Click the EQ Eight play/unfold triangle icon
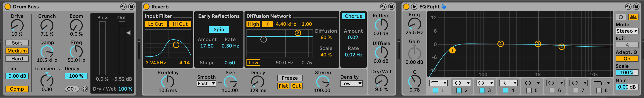Image resolution: width=644 pixels, height=98 pixels. tap(414, 7)
